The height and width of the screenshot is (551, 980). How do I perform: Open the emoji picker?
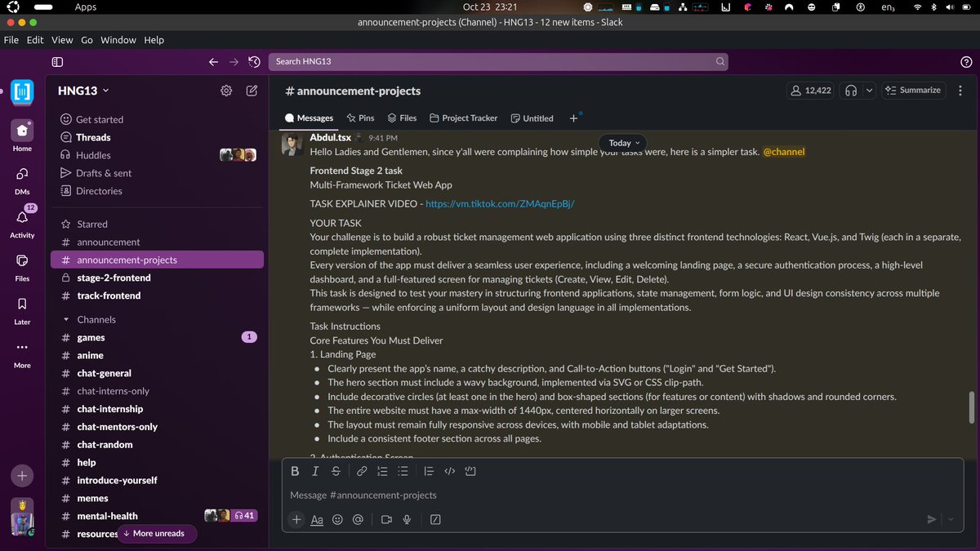click(337, 519)
